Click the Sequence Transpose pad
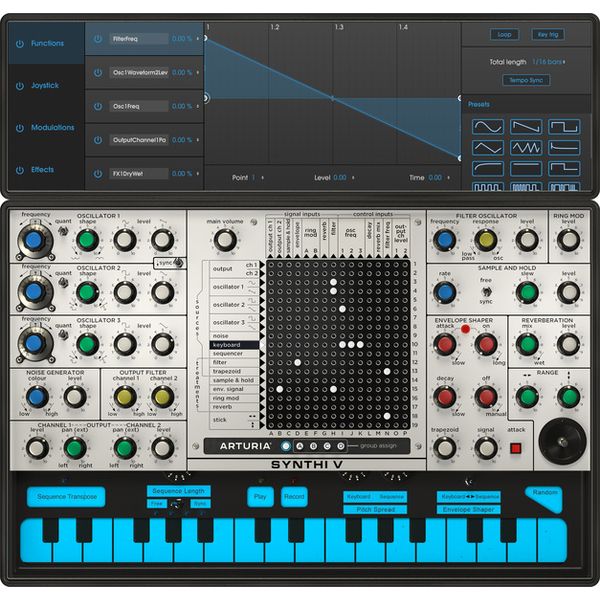600x600 pixels. (67, 497)
